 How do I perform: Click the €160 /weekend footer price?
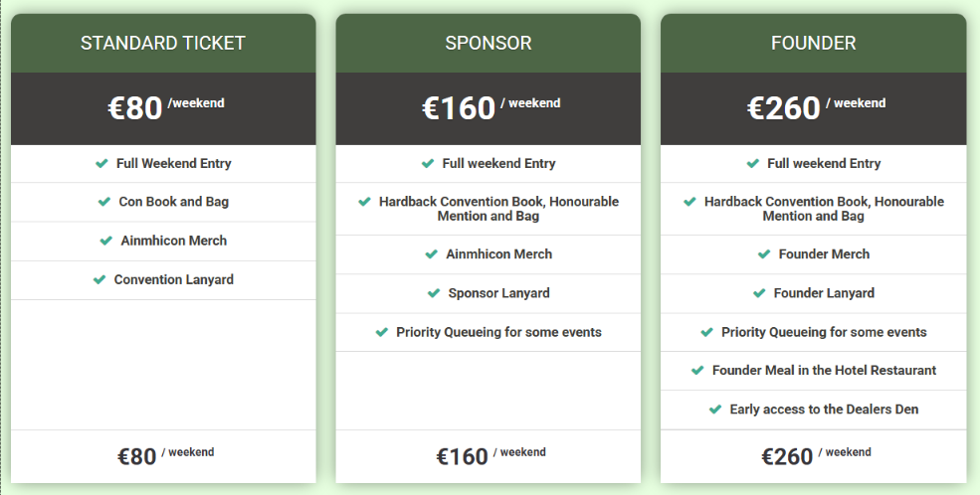[490, 456]
